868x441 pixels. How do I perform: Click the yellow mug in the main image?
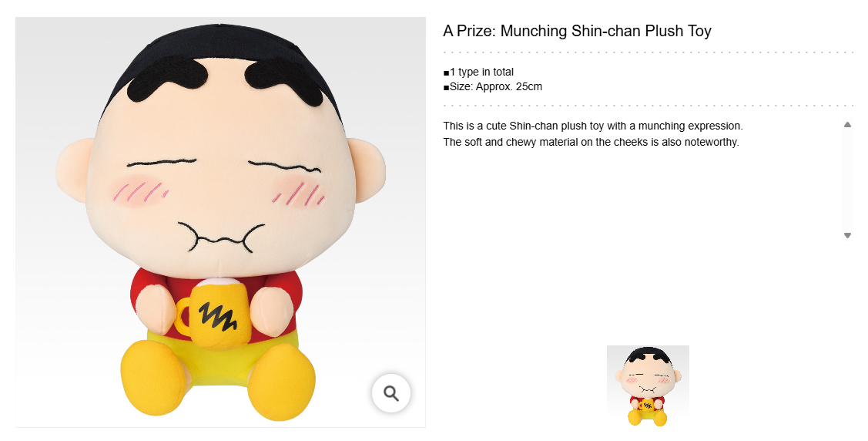(216, 315)
